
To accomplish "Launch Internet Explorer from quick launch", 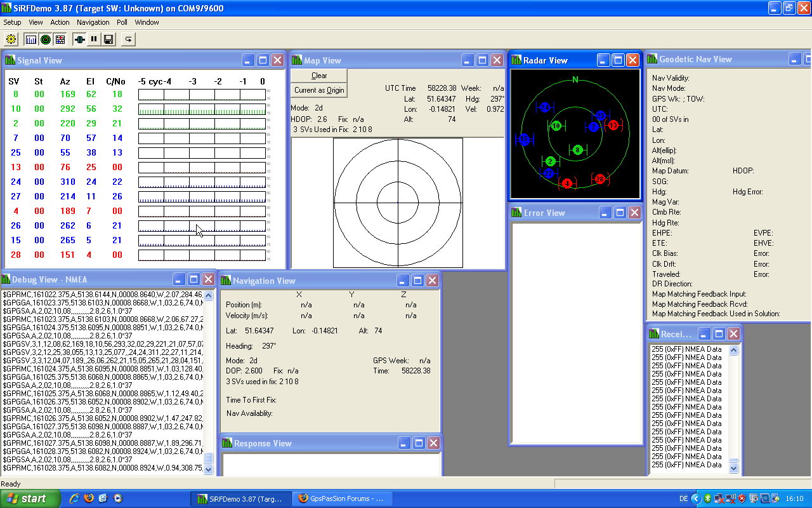I will point(74,498).
